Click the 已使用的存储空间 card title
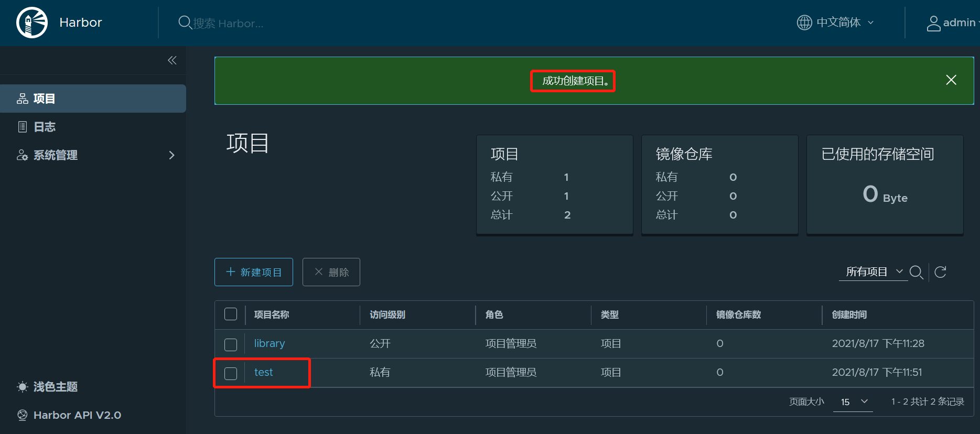 pos(878,154)
